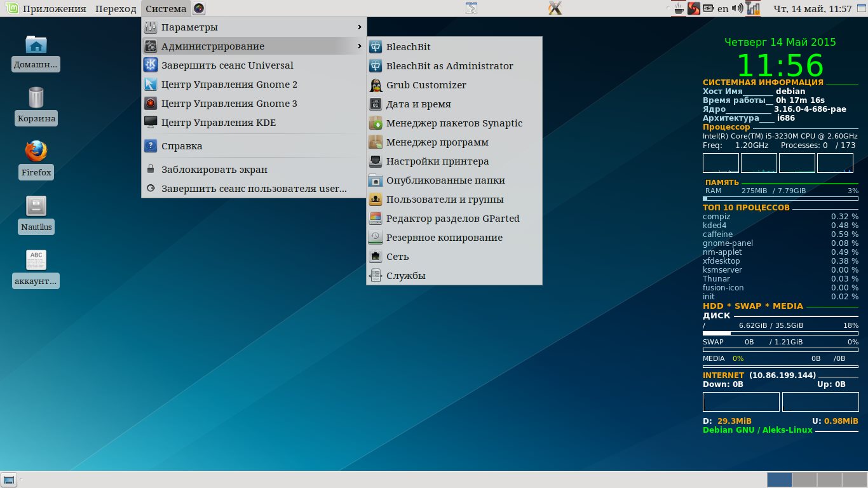Launch Редактор разделов GParted

[452, 219]
